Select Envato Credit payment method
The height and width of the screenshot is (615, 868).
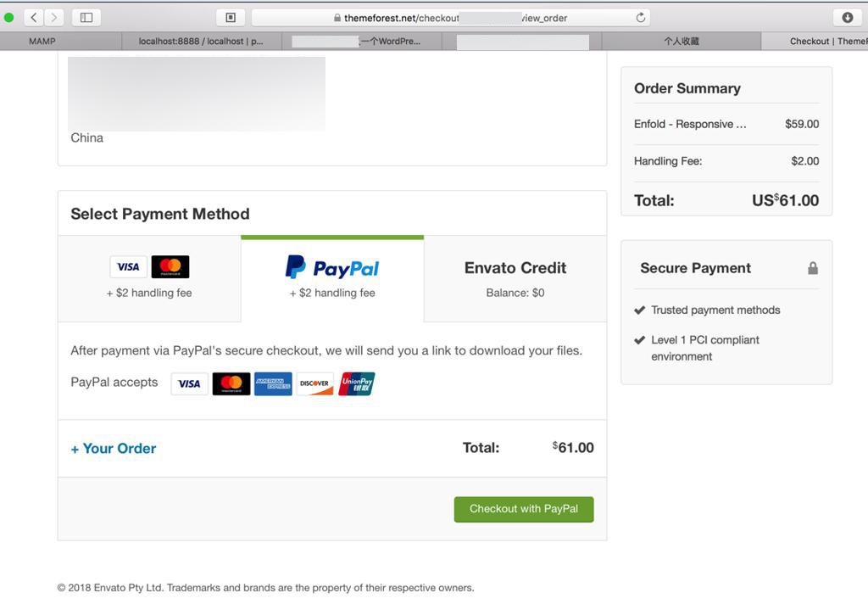pyautogui.click(x=515, y=279)
